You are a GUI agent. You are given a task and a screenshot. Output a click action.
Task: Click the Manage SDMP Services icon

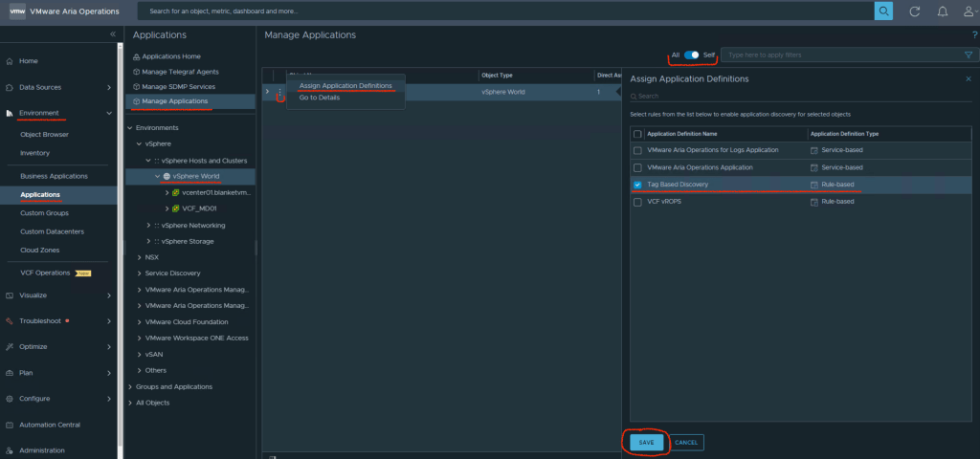coord(136,87)
